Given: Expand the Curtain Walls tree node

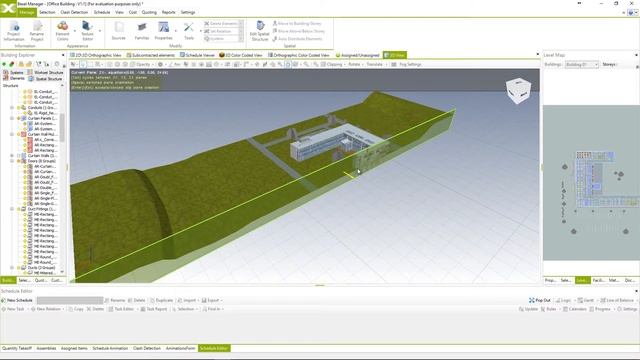Looking at the screenshot, I should 12,156.
